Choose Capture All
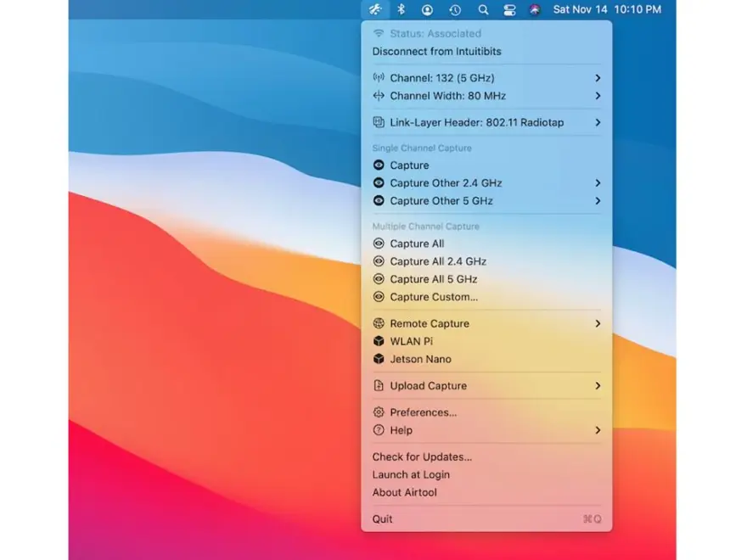 click(486, 244)
